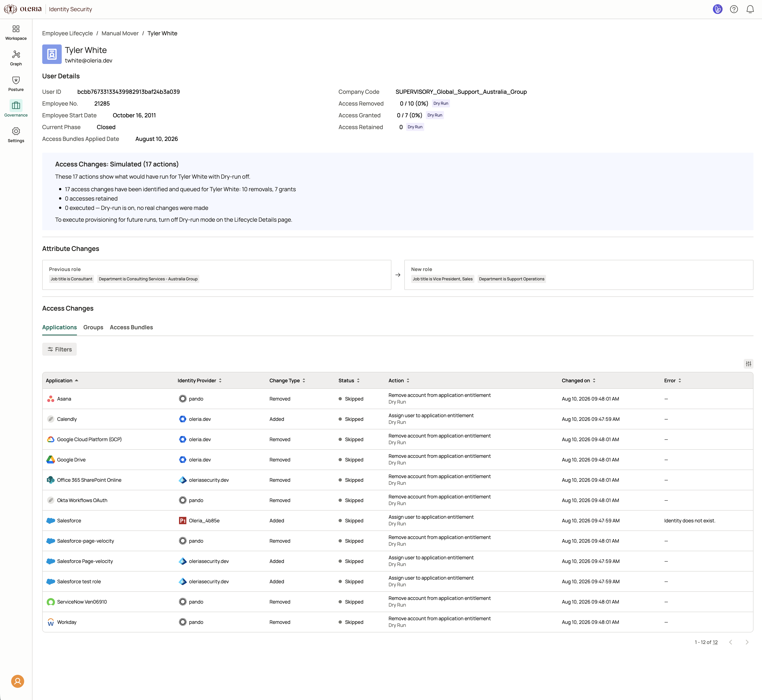This screenshot has height=700, width=762.
Task: Click the company code SUPERVISORY_Global_Support_Australia_Group
Action: pos(461,92)
